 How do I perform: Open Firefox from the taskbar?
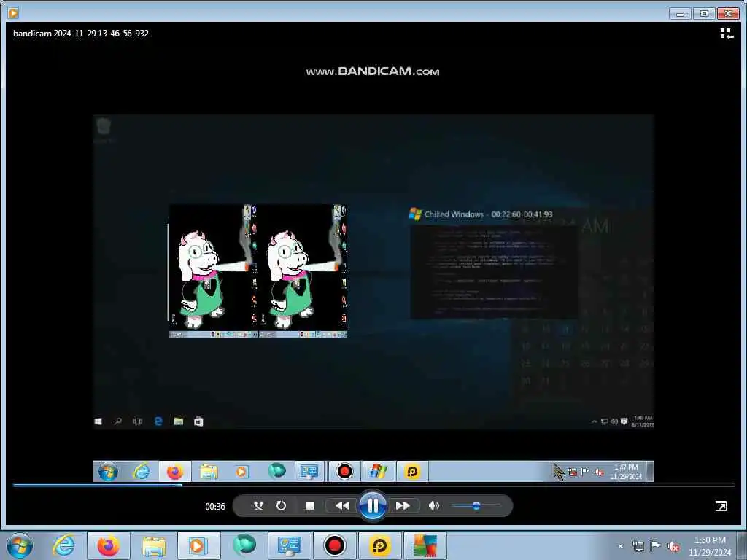(x=109, y=545)
